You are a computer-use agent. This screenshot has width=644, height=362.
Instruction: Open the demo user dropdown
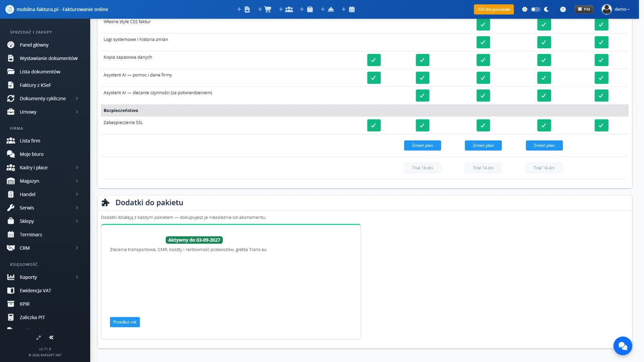[x=616, y=9]
